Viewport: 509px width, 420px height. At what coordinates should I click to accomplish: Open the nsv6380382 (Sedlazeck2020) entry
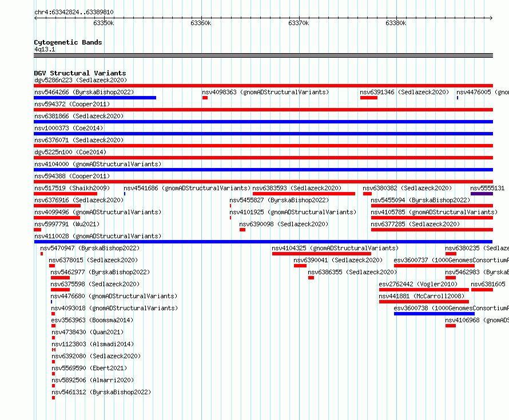tap(407, 188)
